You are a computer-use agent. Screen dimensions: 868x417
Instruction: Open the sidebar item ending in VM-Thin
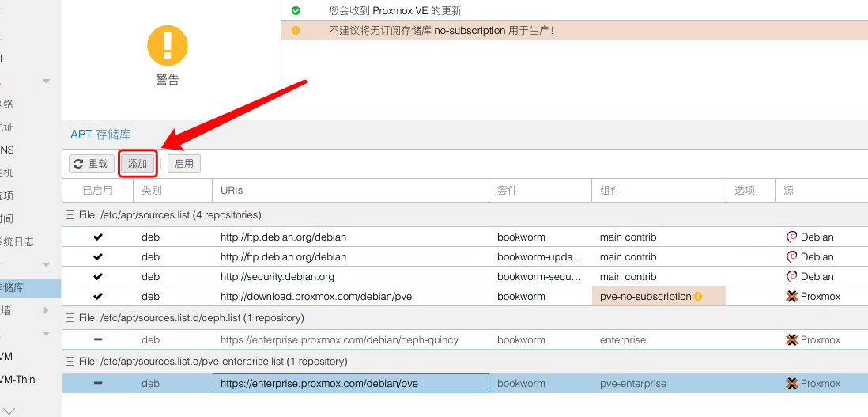tap(31, 380)
